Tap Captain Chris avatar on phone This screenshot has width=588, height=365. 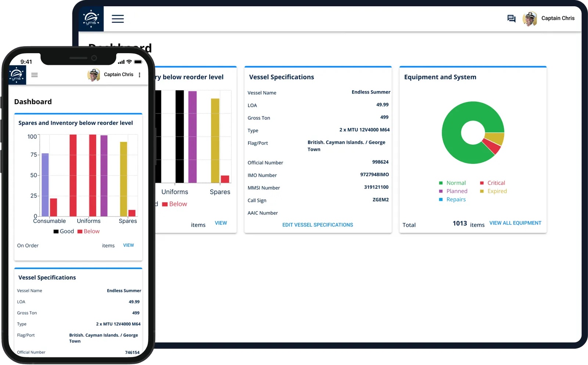click(94, 75)
